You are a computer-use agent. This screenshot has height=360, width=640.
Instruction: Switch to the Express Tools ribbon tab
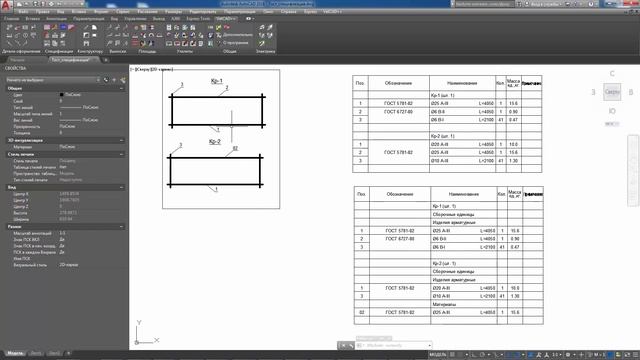pyautogui.click(x=198, y=19)
